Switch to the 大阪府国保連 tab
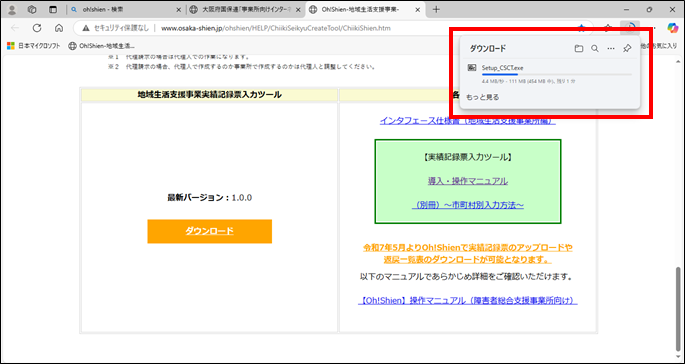 (x=245, y=10)
